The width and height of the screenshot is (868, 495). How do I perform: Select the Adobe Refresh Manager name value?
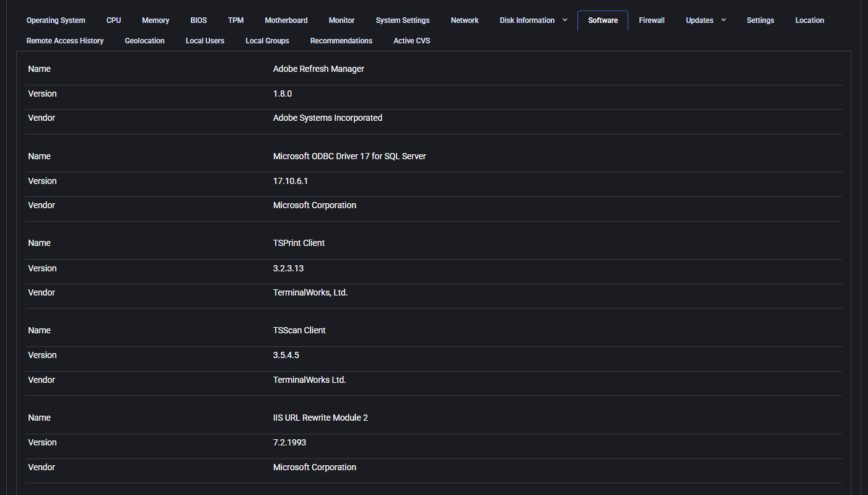318,69
